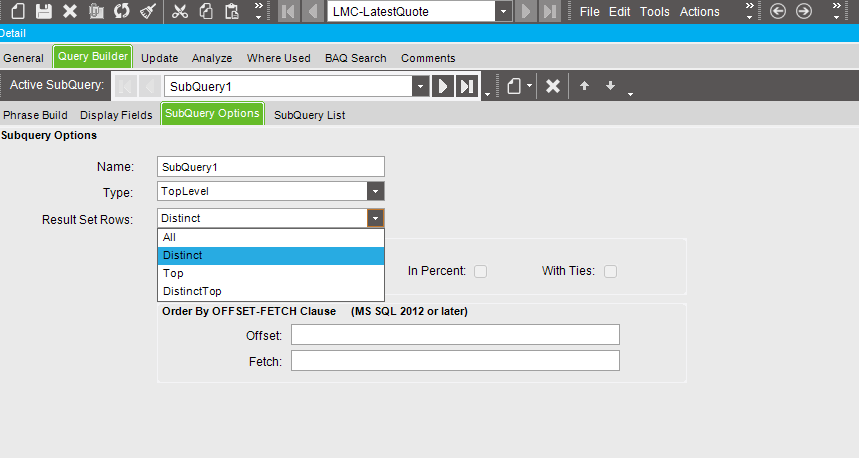The height and width of the screenshot is (458, 859).
Task: Choose All from Result Set Rows list
Action: tap(271, 237)
